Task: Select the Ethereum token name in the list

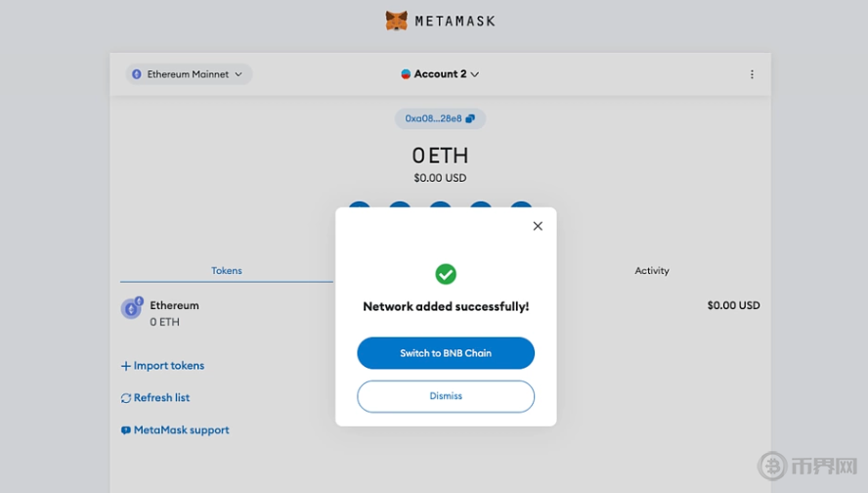Action: 174,305
